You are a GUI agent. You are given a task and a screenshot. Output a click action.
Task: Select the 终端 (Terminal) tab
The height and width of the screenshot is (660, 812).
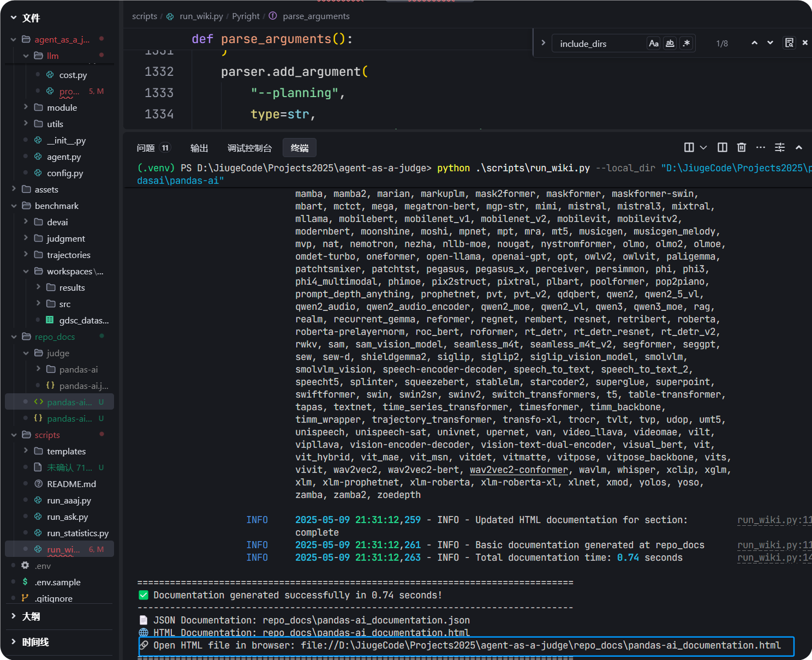300,148
